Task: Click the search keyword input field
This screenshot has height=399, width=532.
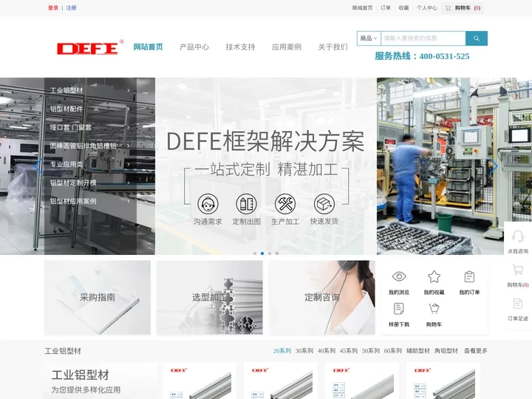Action: click(423, 38)
